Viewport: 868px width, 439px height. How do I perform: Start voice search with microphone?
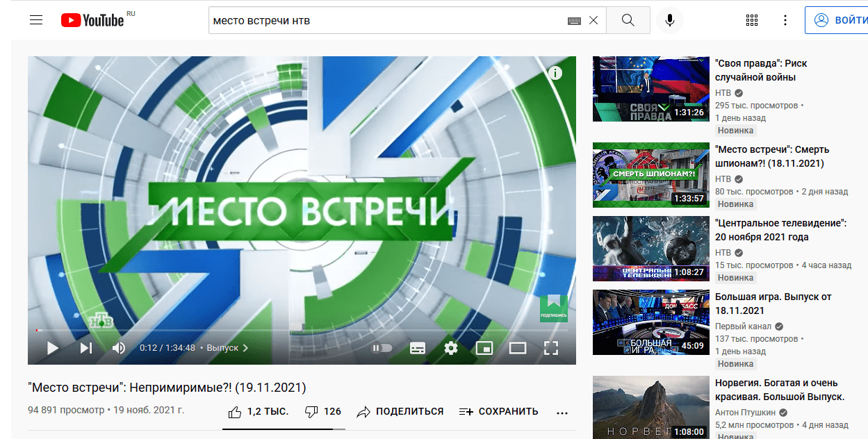click(x=670, y=20)
